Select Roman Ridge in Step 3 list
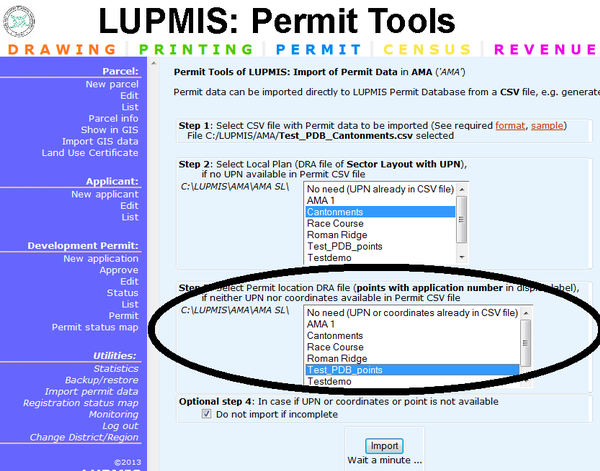This screenshot has height=471, width=600. (412, 359)
